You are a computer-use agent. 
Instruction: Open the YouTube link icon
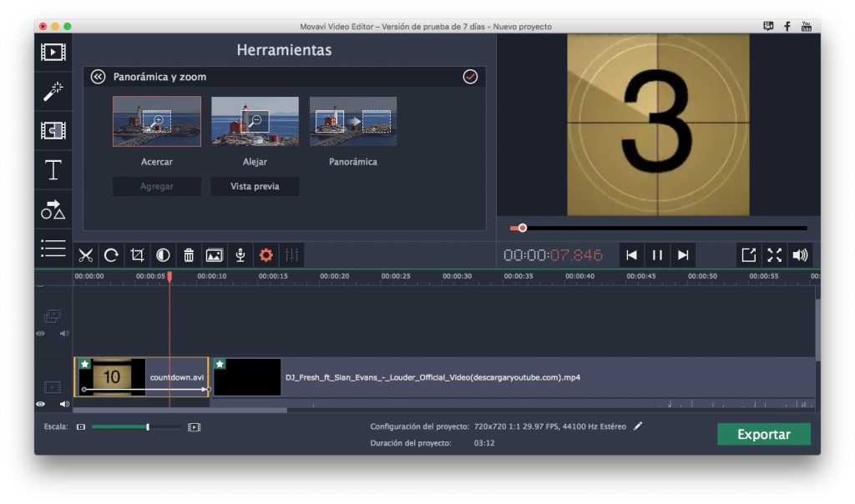pos(807,26)
